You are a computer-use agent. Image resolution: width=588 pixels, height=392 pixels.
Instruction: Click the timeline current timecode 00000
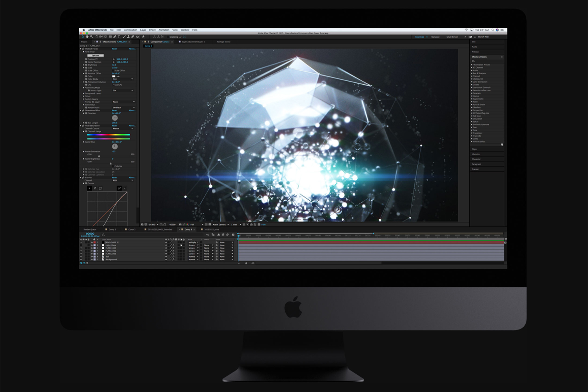click(90, 234)
